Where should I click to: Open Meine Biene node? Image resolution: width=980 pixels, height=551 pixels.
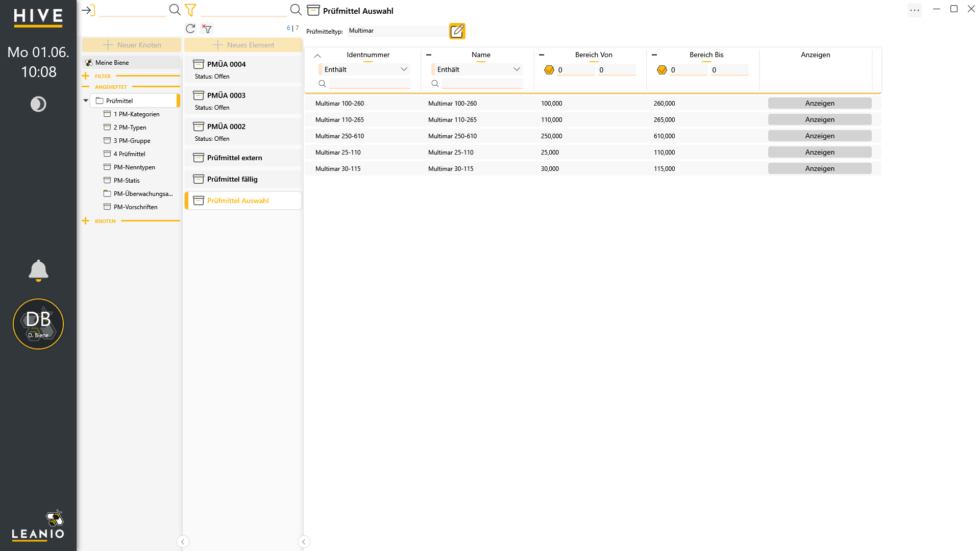click(131, 63)
